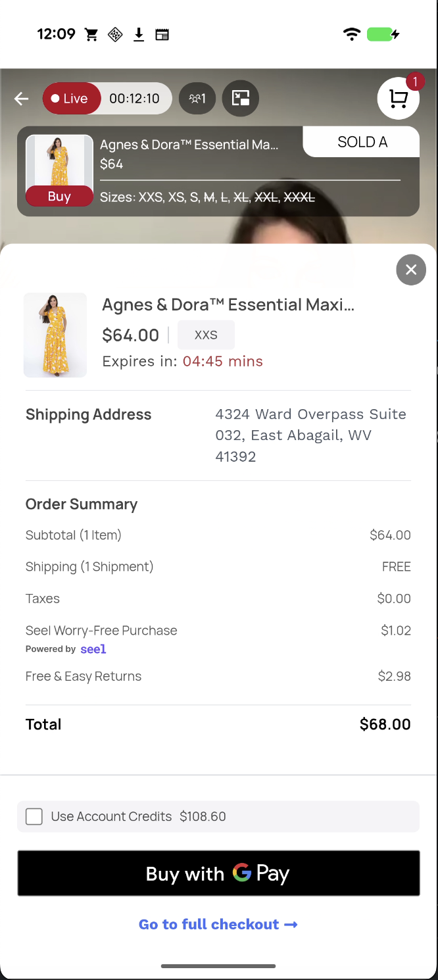Tap the status bar download icon
Screen dimensions: 438x980
tap(139, 34)
